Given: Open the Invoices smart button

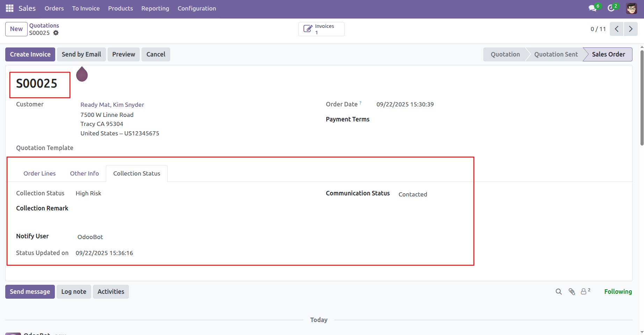Looking at the screenshot, I should (321, 29).
